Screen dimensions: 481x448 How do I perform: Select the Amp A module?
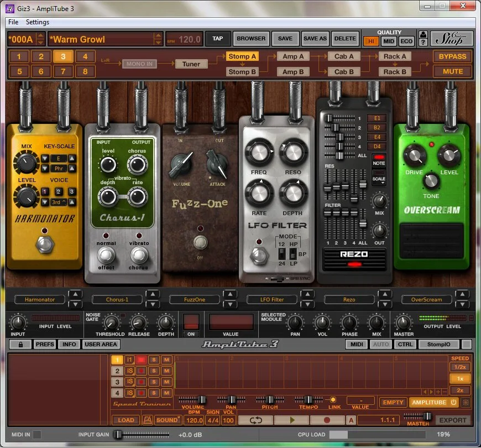pyautogui.click(x=293, y=56)
